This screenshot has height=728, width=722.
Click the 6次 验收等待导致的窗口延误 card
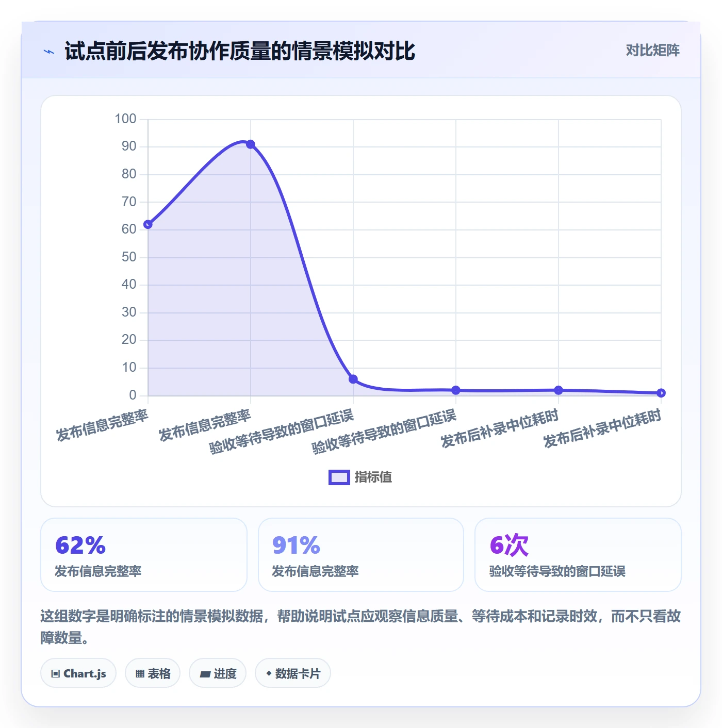pos(578,555)
